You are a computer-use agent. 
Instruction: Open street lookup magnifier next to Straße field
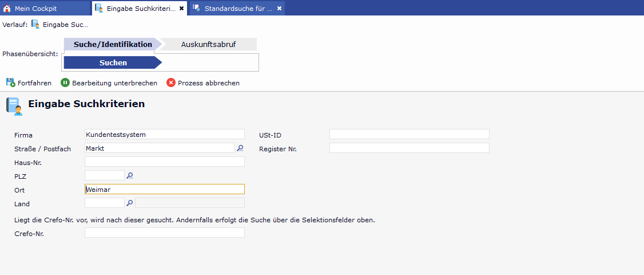[x=240, y=148]
